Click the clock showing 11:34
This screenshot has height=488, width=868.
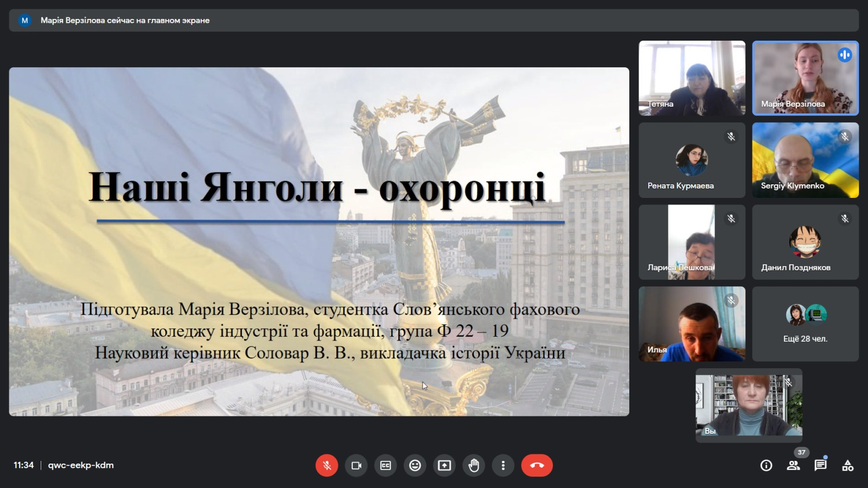(23, 465)
